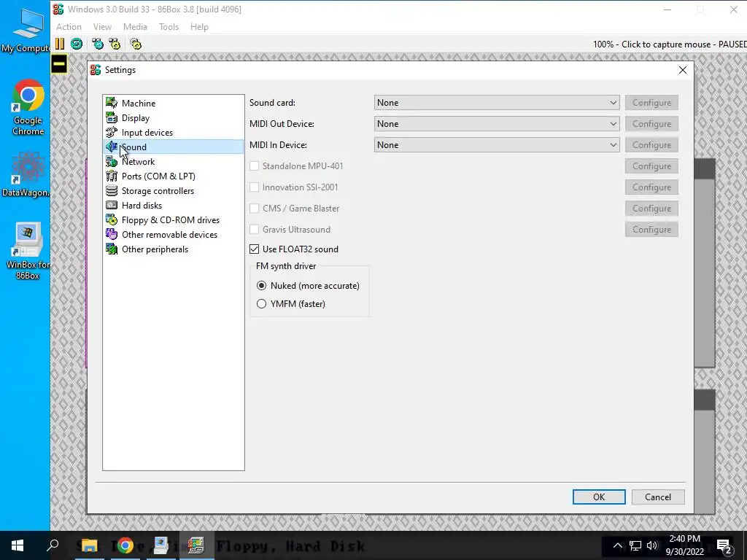Select YMFM (faster) FM driver

click(x=262, y=304)
